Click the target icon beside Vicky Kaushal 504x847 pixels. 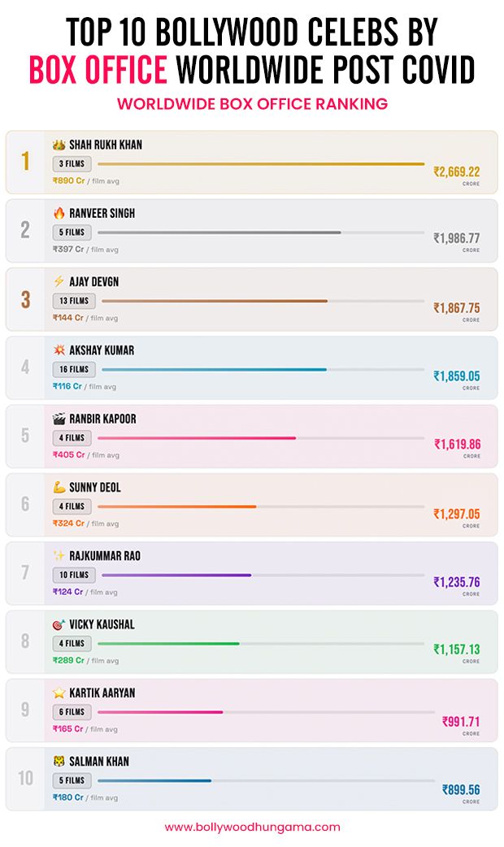[x=59, y=625]
